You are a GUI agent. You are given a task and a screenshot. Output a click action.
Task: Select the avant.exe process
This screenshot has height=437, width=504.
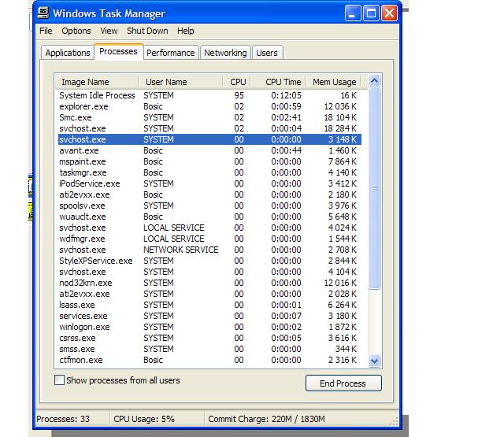(x=209, y=150)
